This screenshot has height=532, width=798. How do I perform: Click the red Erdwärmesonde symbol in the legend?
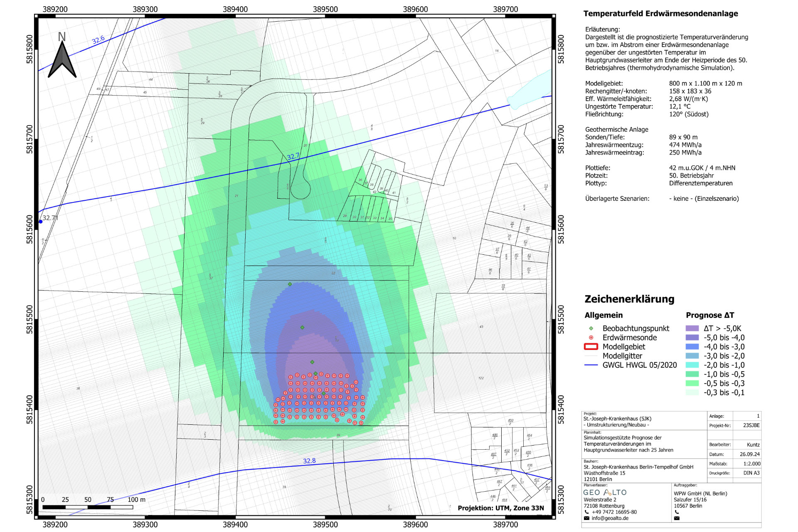pyautogui.click(x=591, y=337)
